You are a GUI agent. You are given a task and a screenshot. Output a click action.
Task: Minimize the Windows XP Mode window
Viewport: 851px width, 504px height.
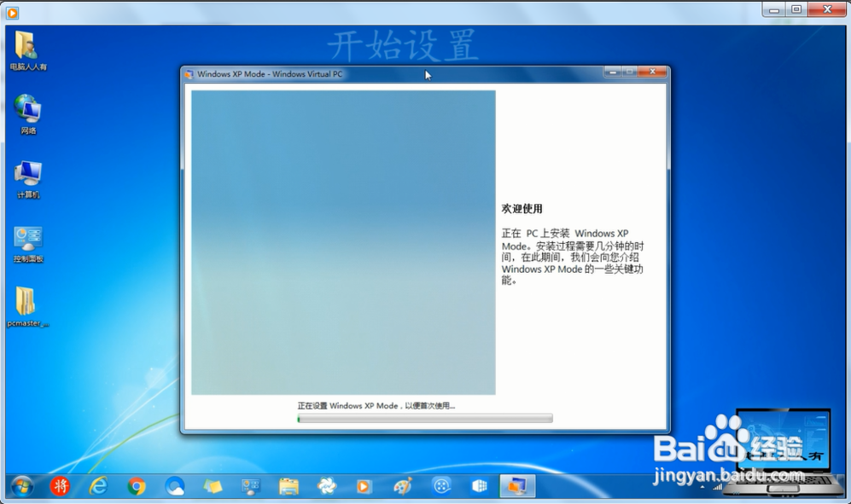pos(613,72)
